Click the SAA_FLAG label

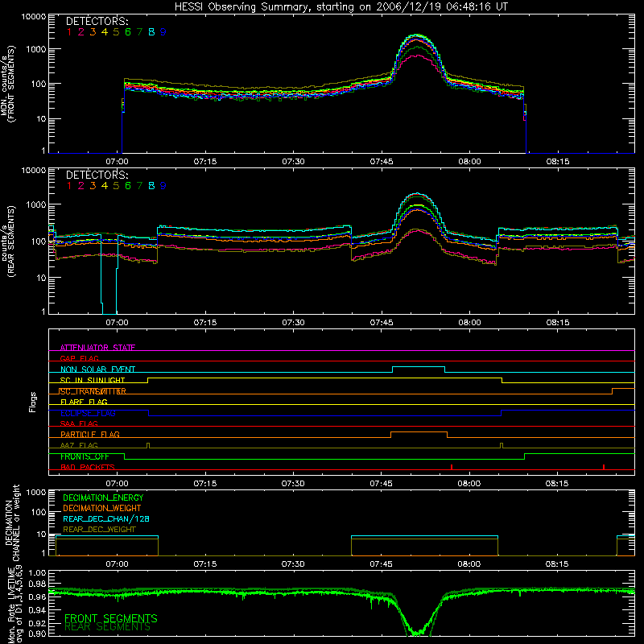coord(79,423)
